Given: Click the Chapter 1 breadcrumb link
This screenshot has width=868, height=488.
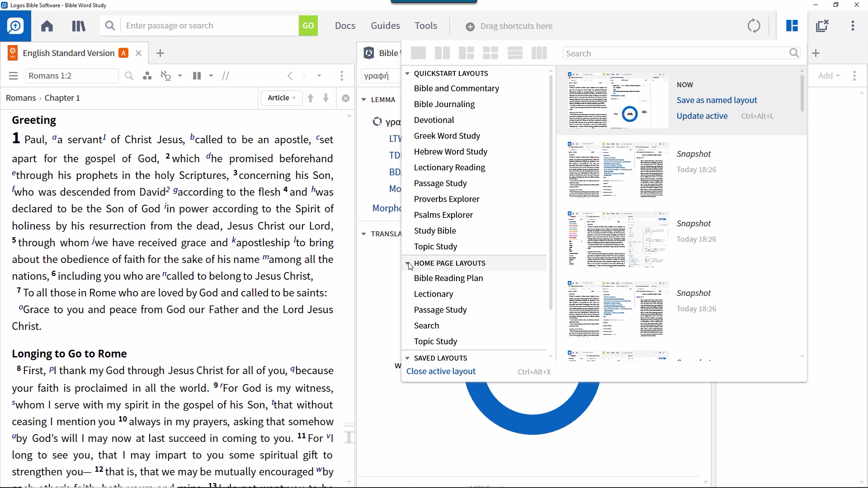Looking at the screenshot, I should point(62,98).
